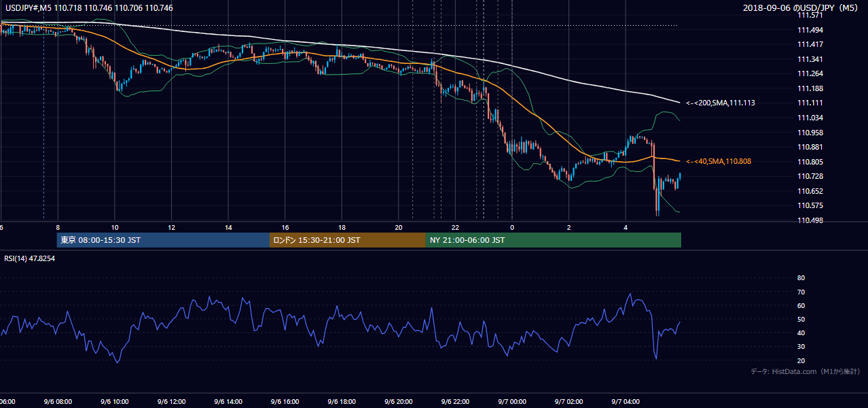The image size is (868, 408).
Task: Click RSI scale value 20 on right axis
Action: pos(801,360)
